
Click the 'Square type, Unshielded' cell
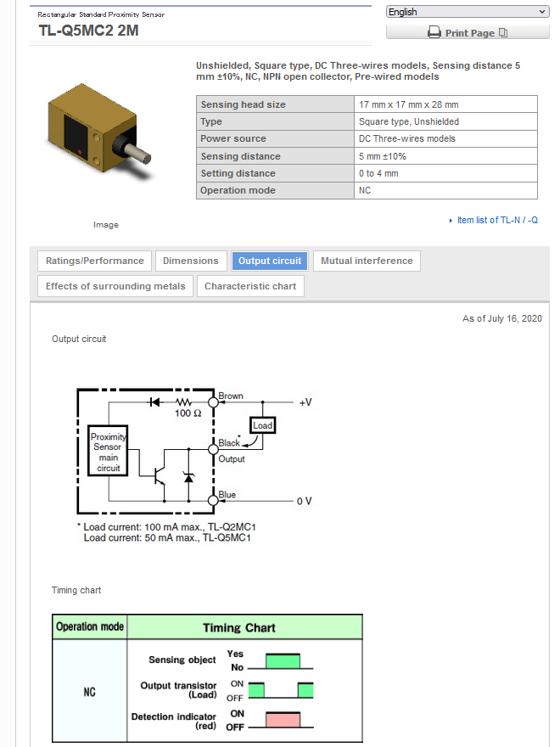[445, 121]
